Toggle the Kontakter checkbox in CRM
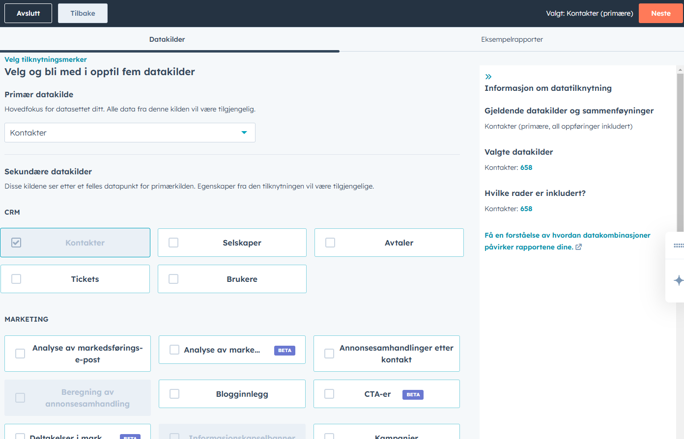Viewport: 684px width, 439px height. 16,243
